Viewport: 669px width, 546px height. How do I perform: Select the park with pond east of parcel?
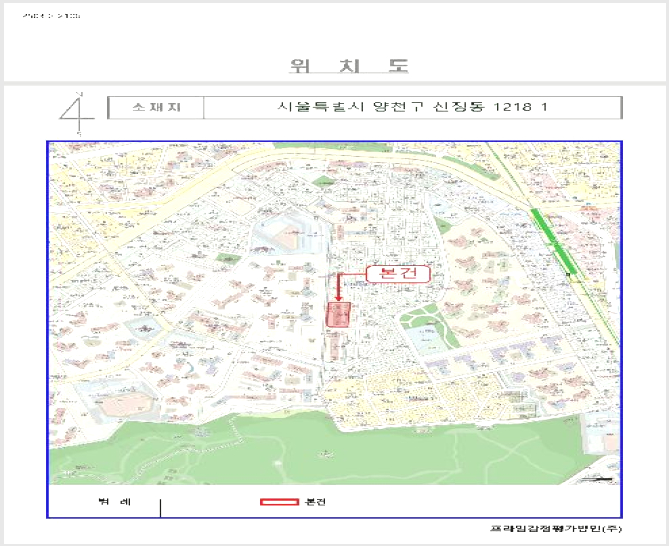429,329
